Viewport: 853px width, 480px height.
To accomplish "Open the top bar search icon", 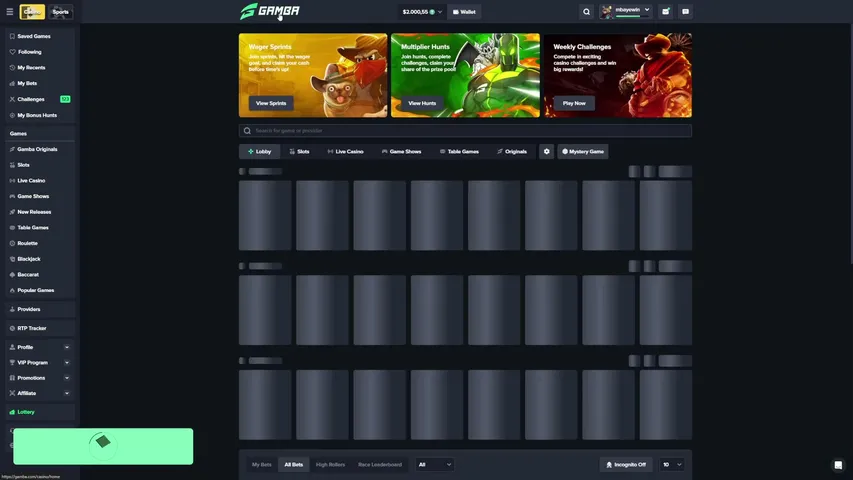I will click(x=586, y=11).
